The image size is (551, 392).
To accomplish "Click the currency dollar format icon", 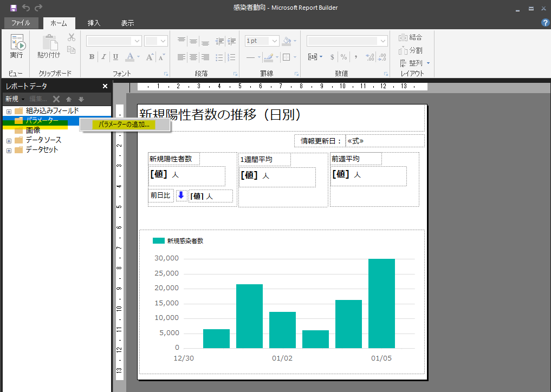I will pyautogui.click(x=332, y=57).
